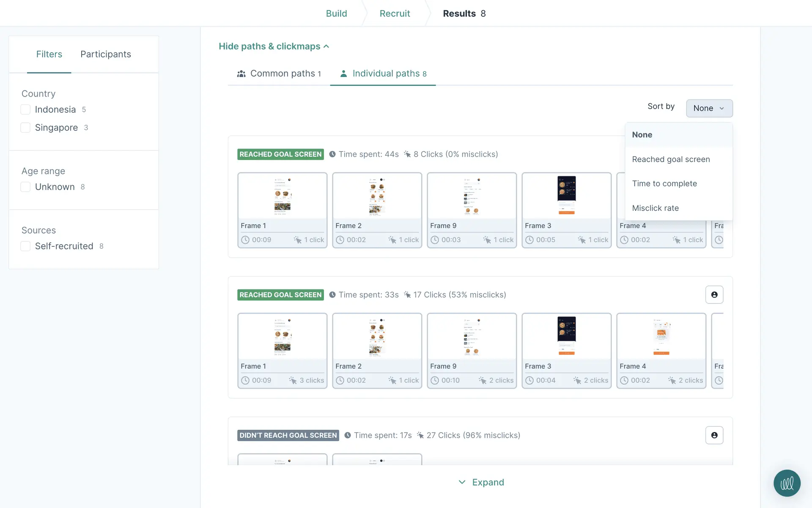Check the Indonesia country filter
The height and width of the screenshot is (508, 812).
coord(25,110)
